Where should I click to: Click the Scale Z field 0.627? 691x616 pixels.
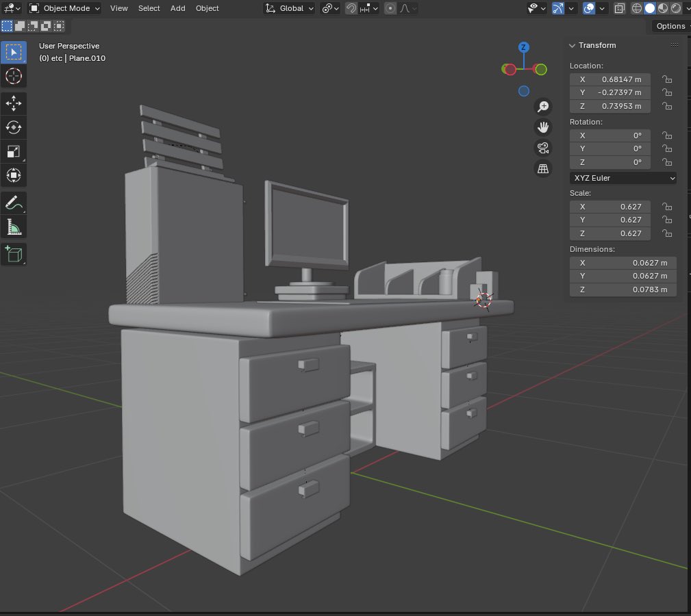(x=610, y=233)
